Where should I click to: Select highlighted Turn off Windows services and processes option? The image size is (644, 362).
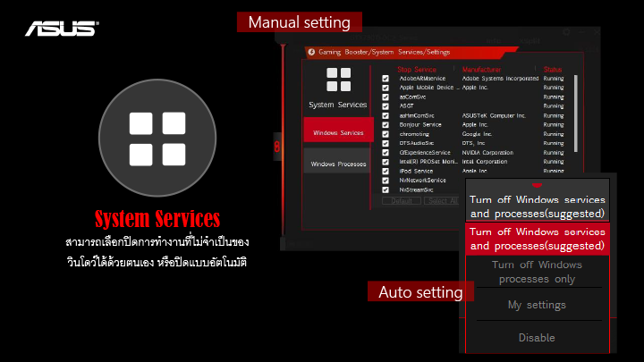click(x=538, y=239)
